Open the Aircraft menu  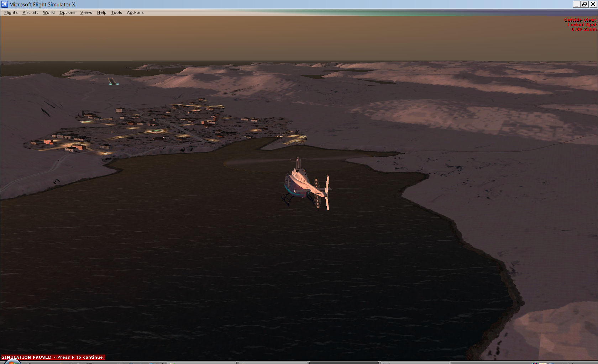click(x=30, y=12)
